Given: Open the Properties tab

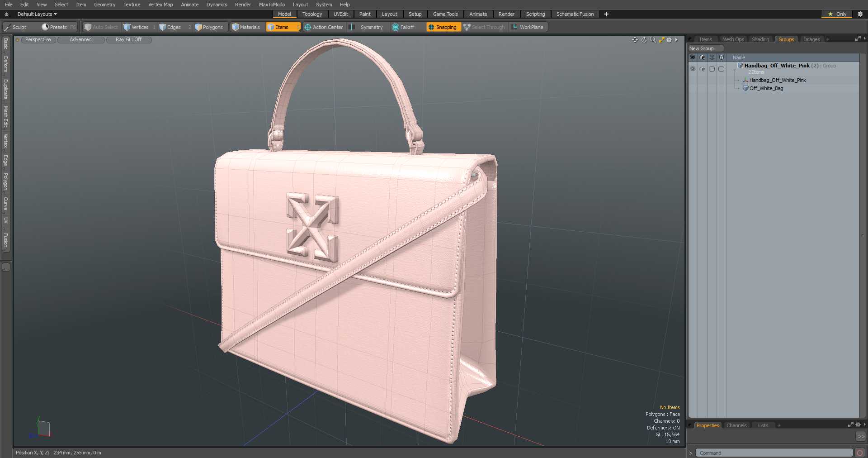Looking at the screenshot, I should click(708, 425).
